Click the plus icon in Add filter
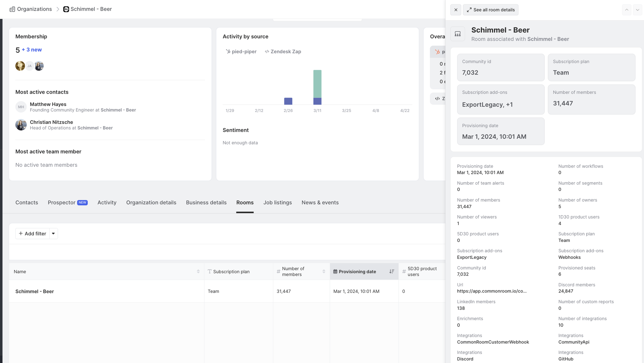Image resolution: width=644 pixels, height=363 pixels. 21,233
